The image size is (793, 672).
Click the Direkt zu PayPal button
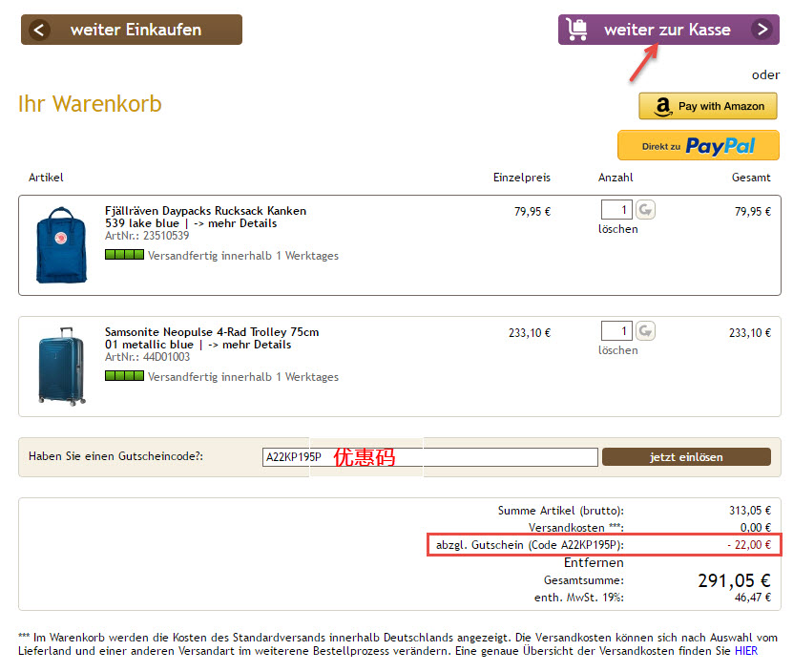698,145
